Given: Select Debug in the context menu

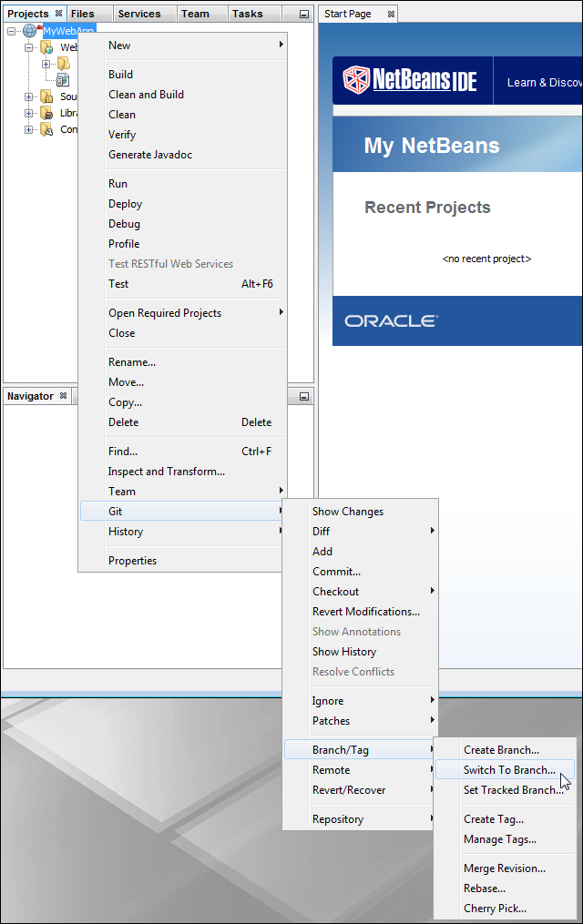Looking at the screenshot, I should coord(183,224).
